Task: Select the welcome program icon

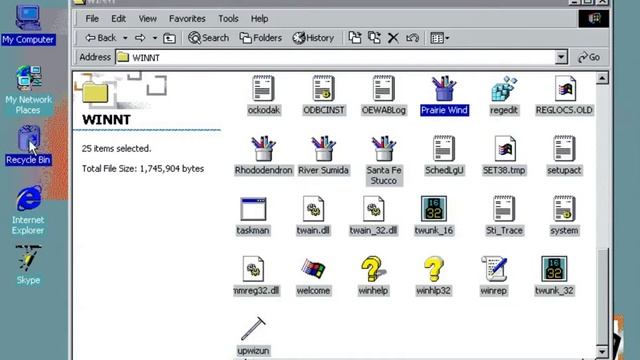Action: [x=313, y=269]
